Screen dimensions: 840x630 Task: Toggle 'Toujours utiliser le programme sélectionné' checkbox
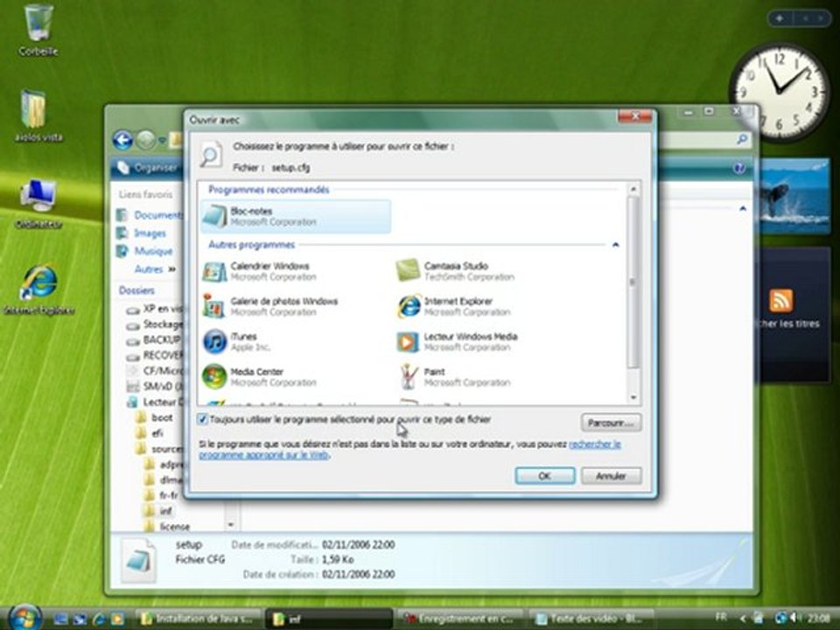point(202,419)
